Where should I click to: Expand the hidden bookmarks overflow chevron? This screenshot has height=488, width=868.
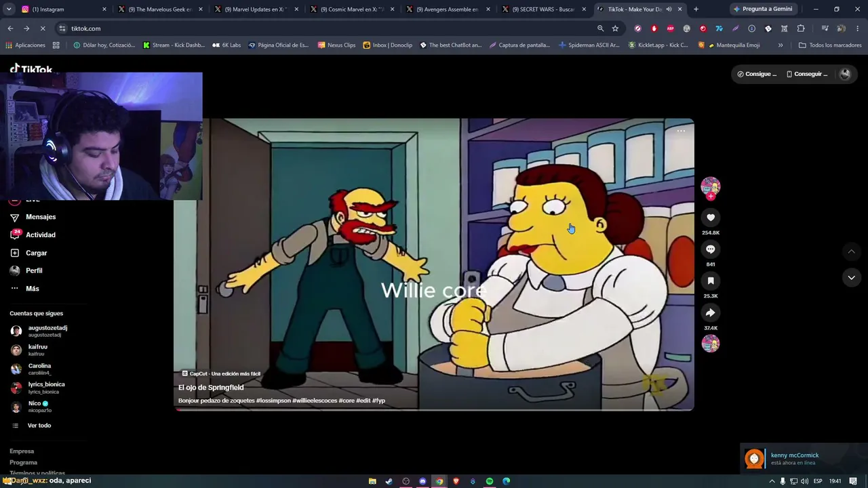[x=781, y=45]
